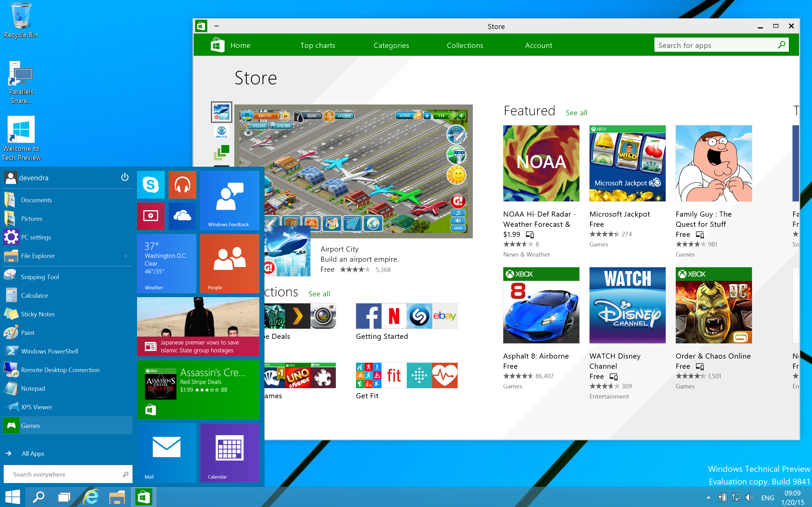Click the WATCH Disney Channel app tile
Viewport: 812px width, 507px height.
point(627,304)
